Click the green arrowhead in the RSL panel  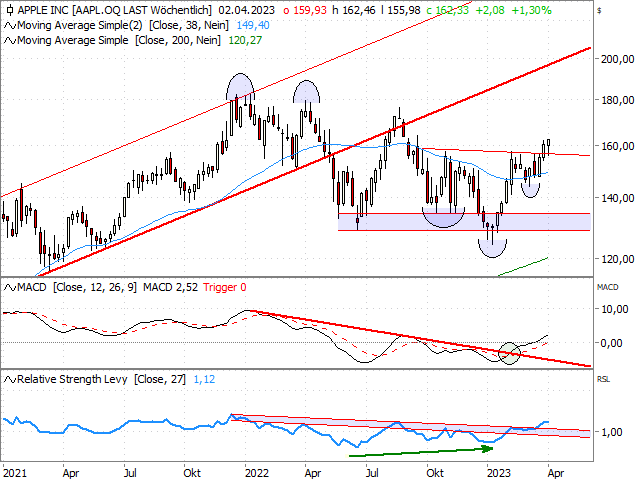coord(487,449)
